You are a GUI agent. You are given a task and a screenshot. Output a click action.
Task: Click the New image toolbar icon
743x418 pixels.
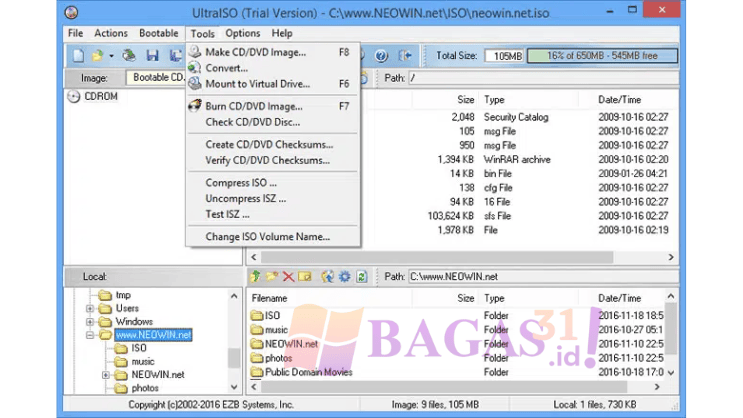pos(77,56)
